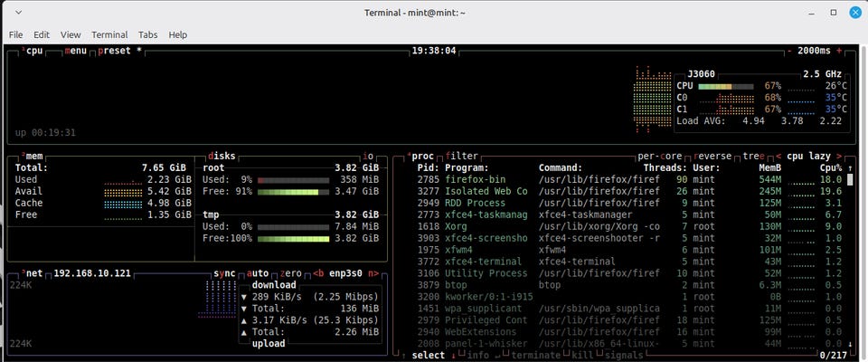The height and width of the screenshot is (362, 868).
Task: Click the process list scrollbar handle
Action: (850, 179)
